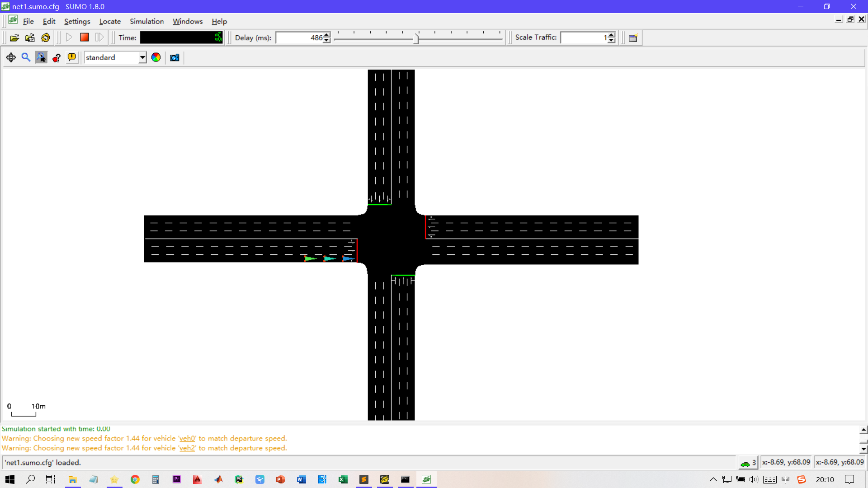The width and height of the screenshot is (868, 488).
Task: Start the simulation playback
Action: pyautogui.click(x=69, y=38)
